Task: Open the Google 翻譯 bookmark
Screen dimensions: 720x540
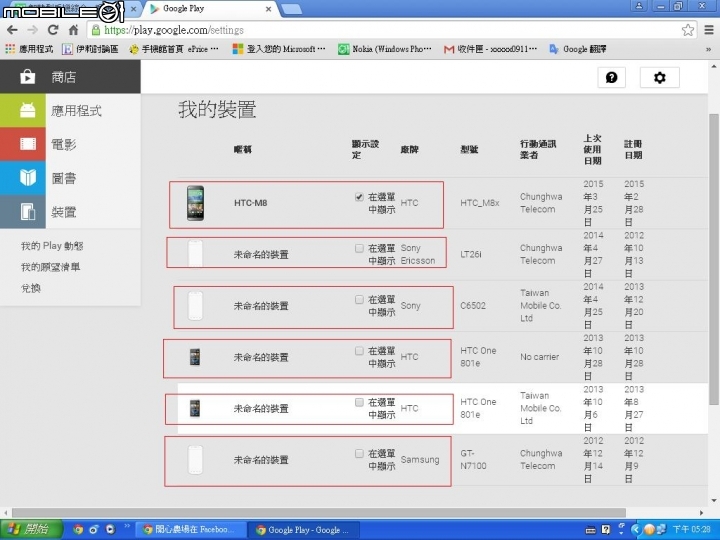Action: pyautogui.click(x=578, y=49)
